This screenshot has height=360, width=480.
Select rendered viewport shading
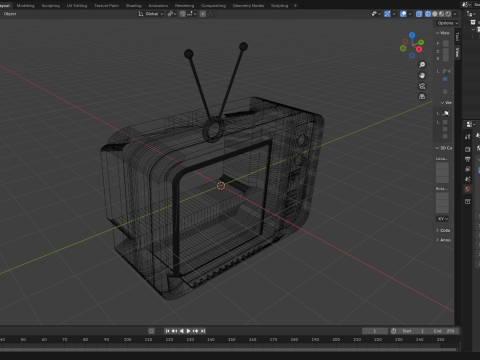point(448,14)
